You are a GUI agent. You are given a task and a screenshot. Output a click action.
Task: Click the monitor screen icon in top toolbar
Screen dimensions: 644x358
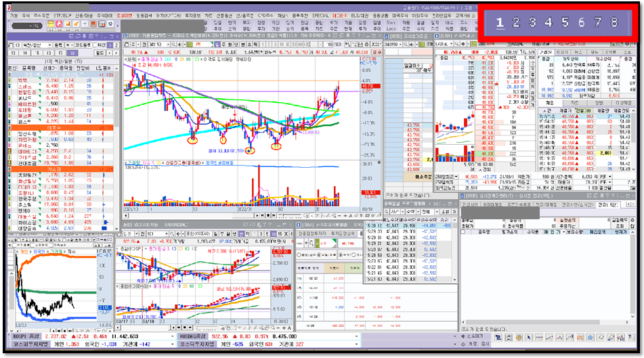[x=93, y=24]
